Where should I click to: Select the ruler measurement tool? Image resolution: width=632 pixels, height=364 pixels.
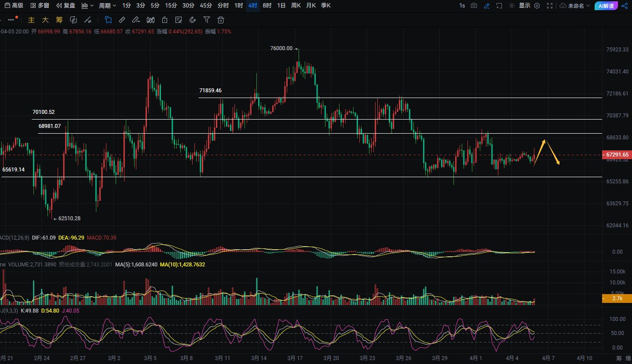pos(122,20)
